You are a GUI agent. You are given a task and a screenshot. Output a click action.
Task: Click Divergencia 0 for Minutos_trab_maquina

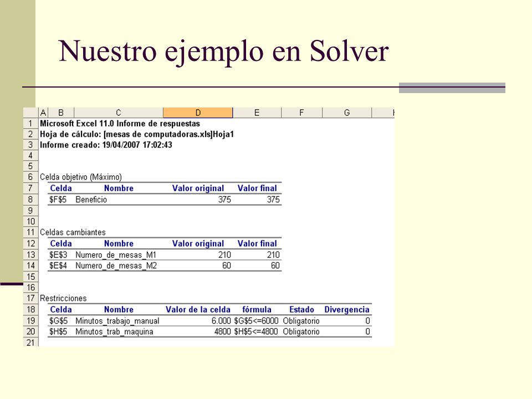(x=367, y=331)
